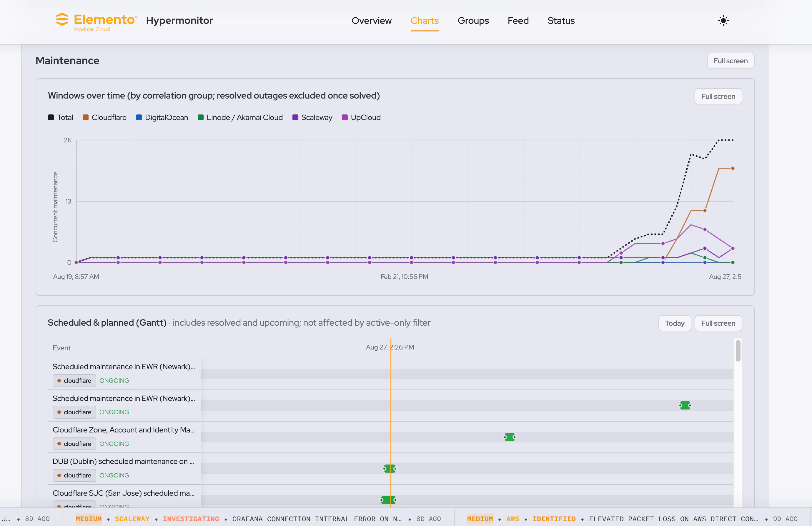Toggle Cloudflare series in legend

[x=104, y=117]
